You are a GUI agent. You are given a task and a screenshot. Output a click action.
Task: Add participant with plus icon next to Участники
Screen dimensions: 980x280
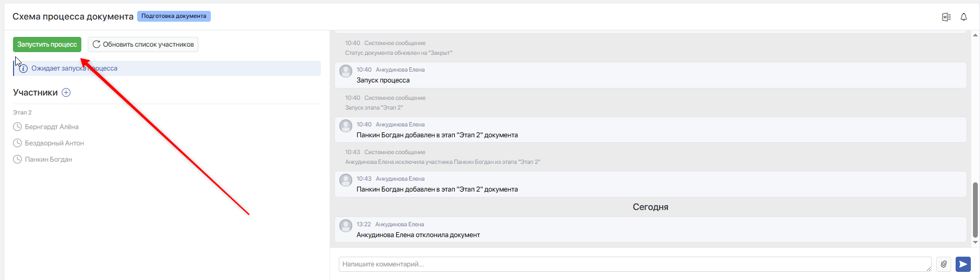coord(66,92)
